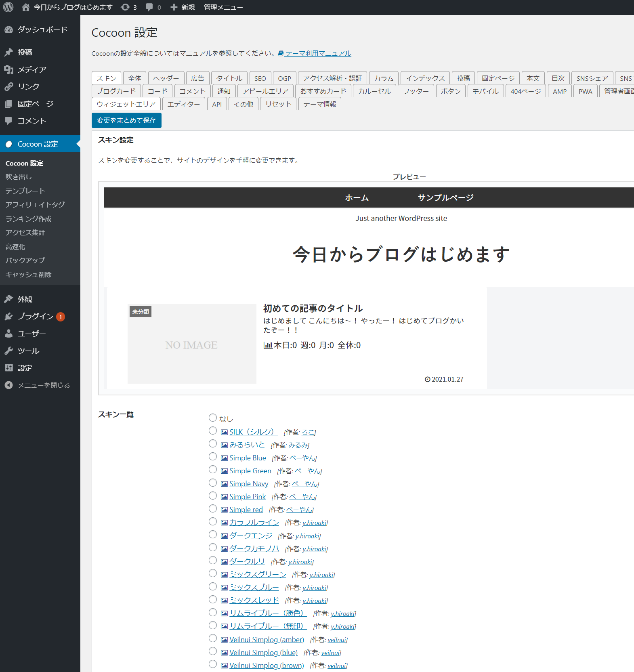This screenshot has height=672, width=634.
Task: Switch to the ヘッダー tab
Action: click(x=166, y=78)
